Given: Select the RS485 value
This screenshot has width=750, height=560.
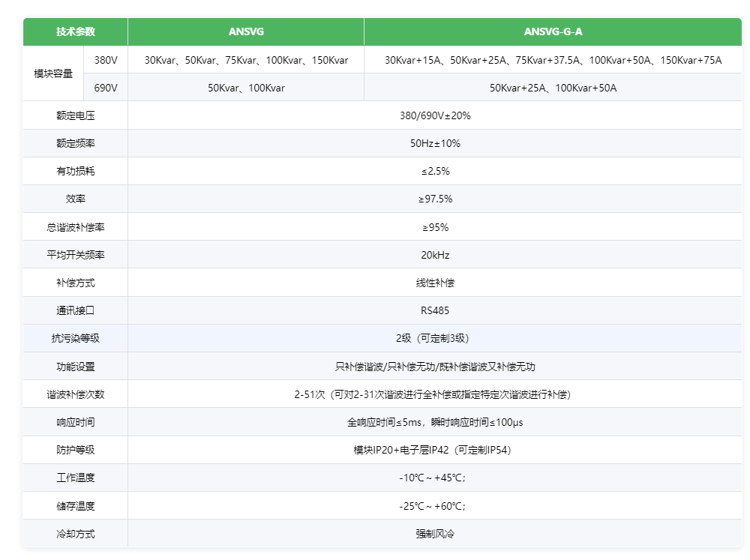Looking at the screenshot, I should 435,310.
